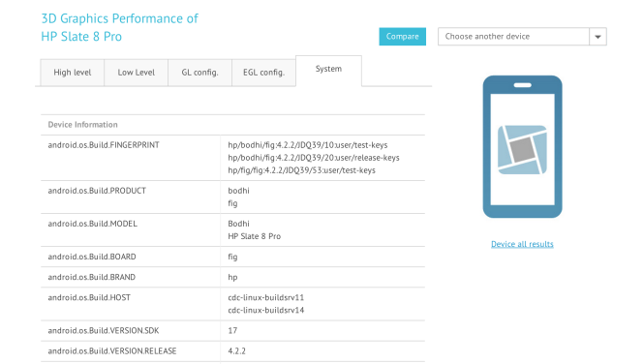Image resolution: width=644 pixels, height=364 pixels.
Task: Select the android.os.Build.PRODUCT label
Action: pos(97,191)
